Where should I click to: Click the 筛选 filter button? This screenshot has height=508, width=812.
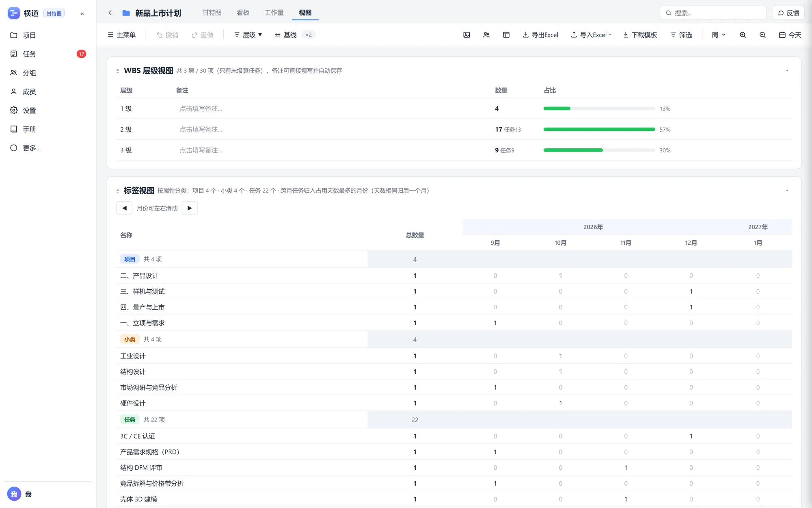click(x=681, y=35)
